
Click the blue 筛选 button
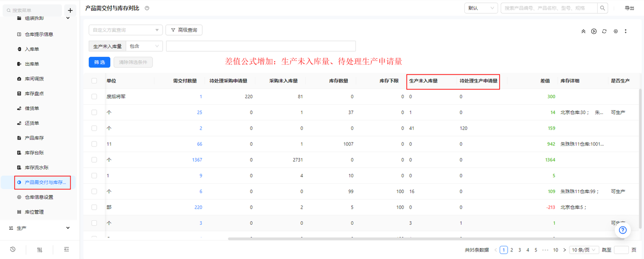(x=99, y=62)
